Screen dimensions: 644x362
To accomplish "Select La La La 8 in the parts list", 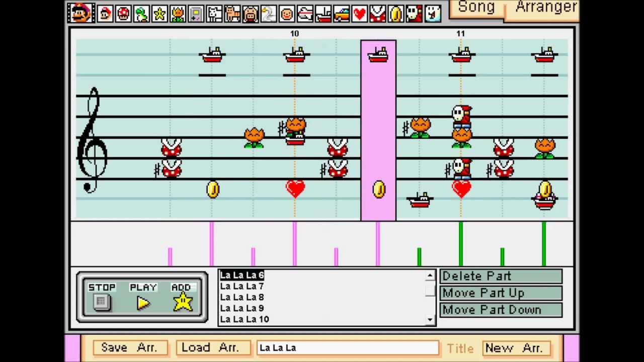I will tap(242, 297).
